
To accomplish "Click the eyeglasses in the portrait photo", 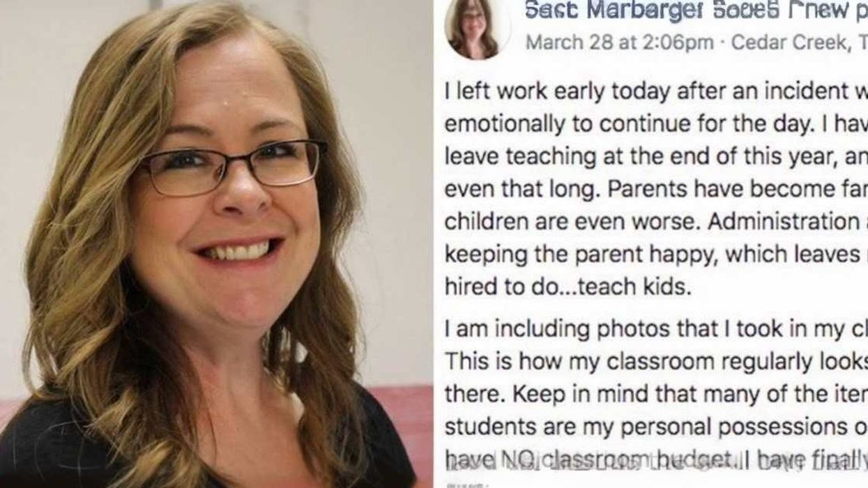I will pos(234,167).
